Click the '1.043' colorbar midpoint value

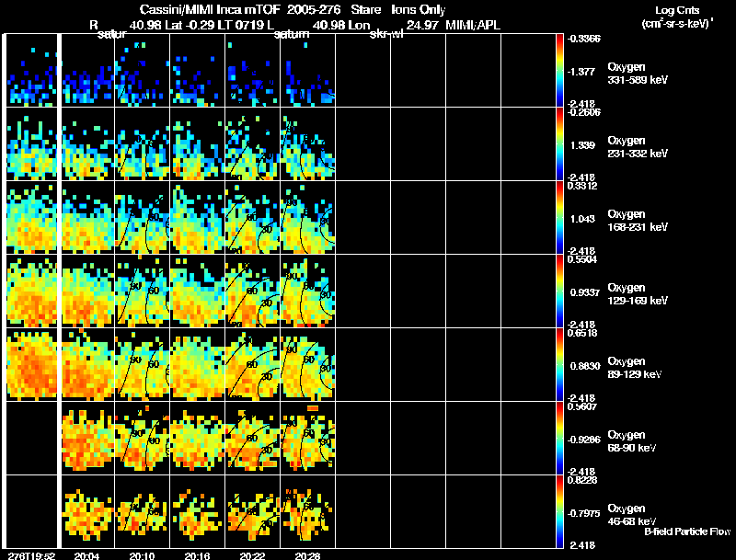click(582, 219)
